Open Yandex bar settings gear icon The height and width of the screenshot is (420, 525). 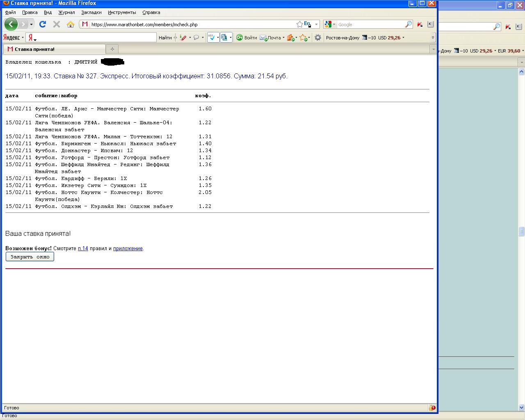point(318,38)
